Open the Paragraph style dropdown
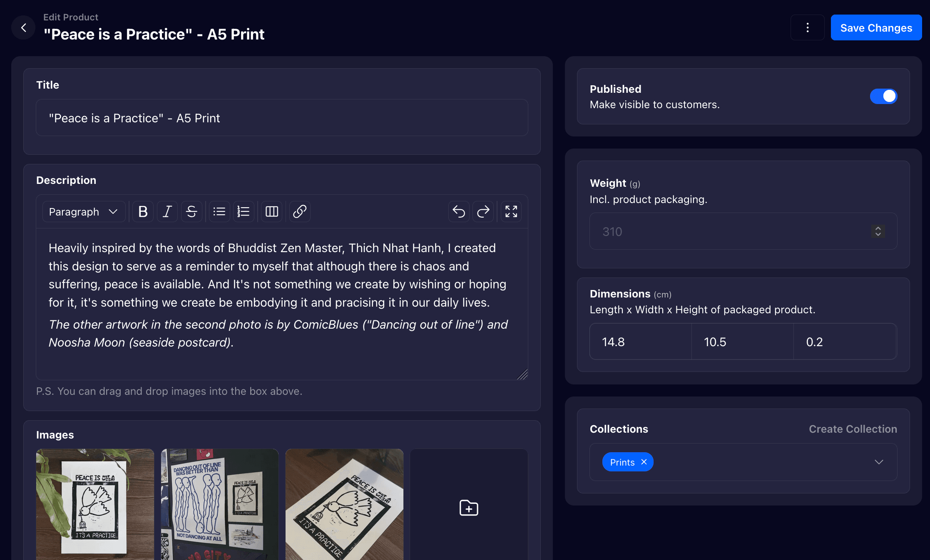Screen dimensions: 930x560 point(83,212)
